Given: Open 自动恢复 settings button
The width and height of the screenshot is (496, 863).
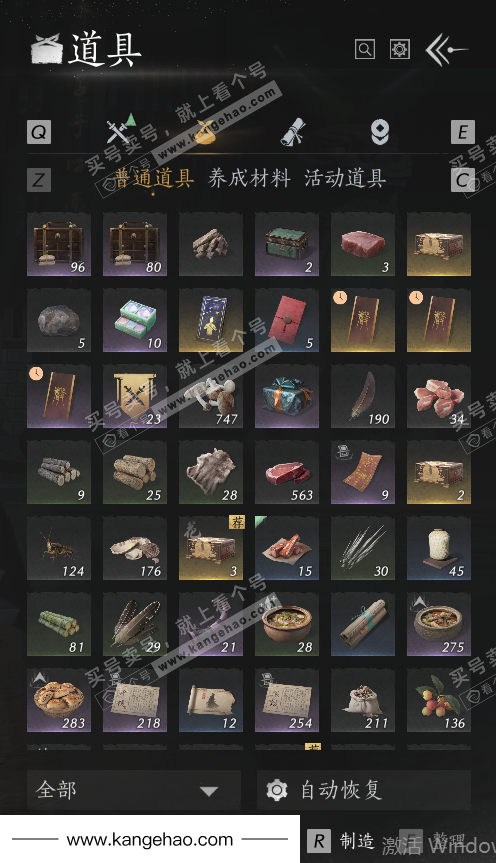Looking at the screenshot, I should pyautogui.click(x=364, y=790).
